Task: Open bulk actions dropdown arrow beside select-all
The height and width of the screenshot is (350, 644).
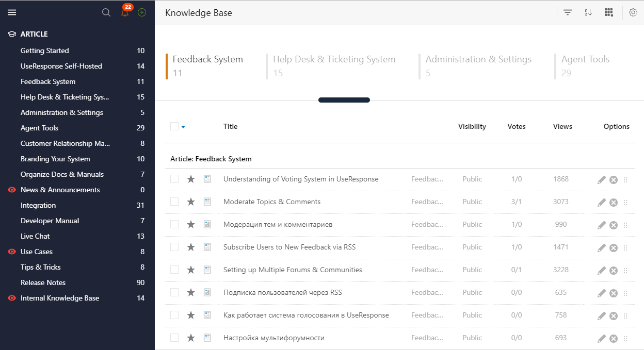Action: click(x=183, y=127)
